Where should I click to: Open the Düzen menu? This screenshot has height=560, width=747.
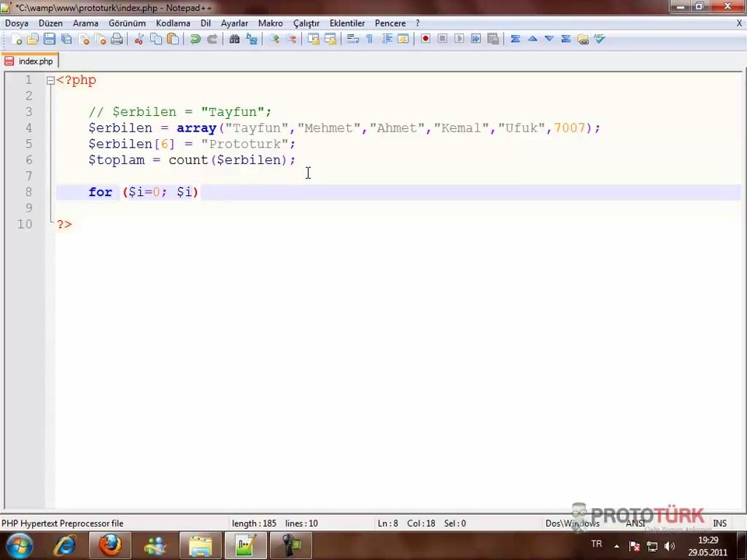[x=51, y=23]
